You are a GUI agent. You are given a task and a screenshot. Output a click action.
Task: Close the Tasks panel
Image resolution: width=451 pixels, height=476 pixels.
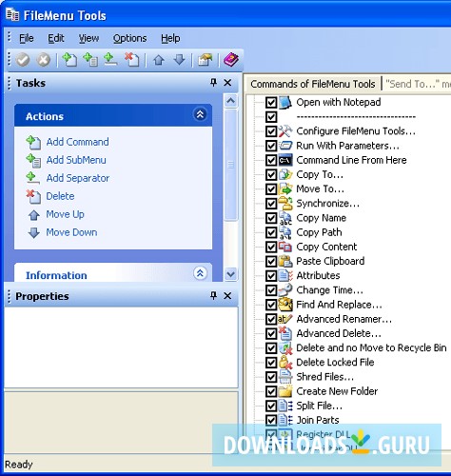pos(227,83)
